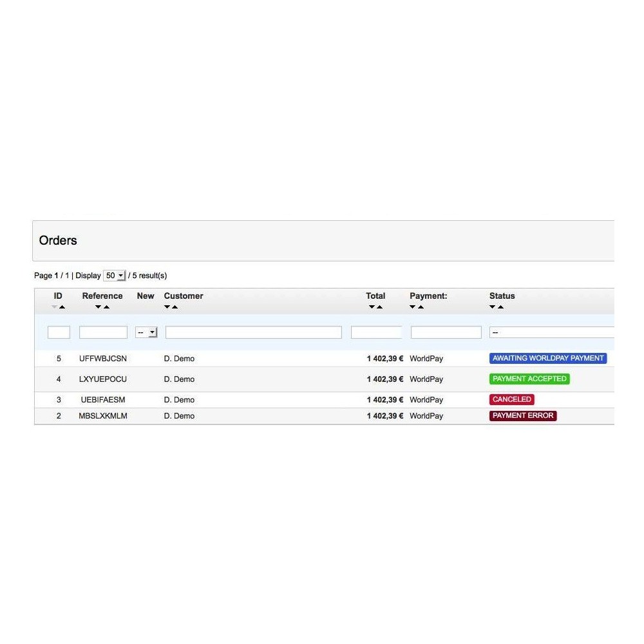This screenshot has width=644, height=644.
Task: Open the Display 50 results dropdown
Action: 114,276
